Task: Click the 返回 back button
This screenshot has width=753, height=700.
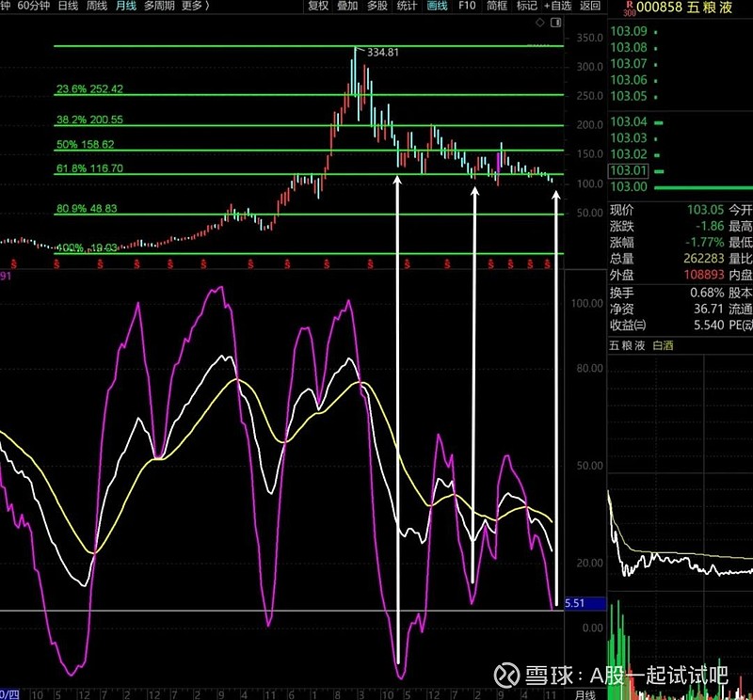Action: (590, 6)
